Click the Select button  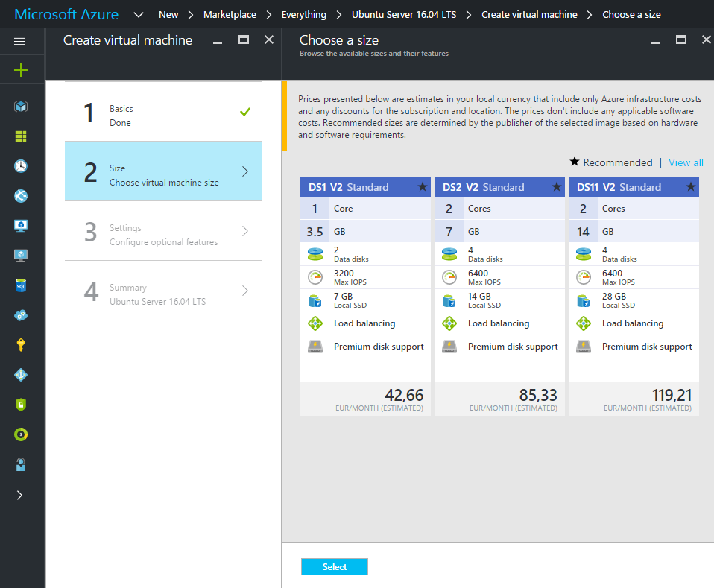334,566
